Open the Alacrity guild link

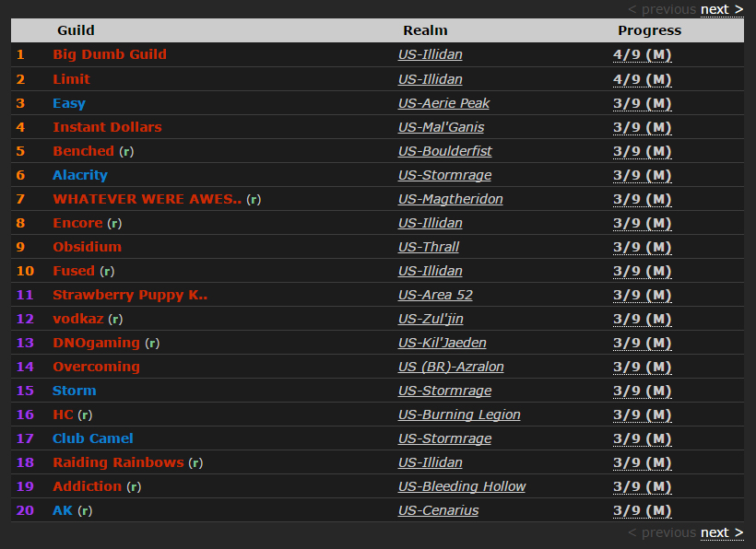pos(80,175)
